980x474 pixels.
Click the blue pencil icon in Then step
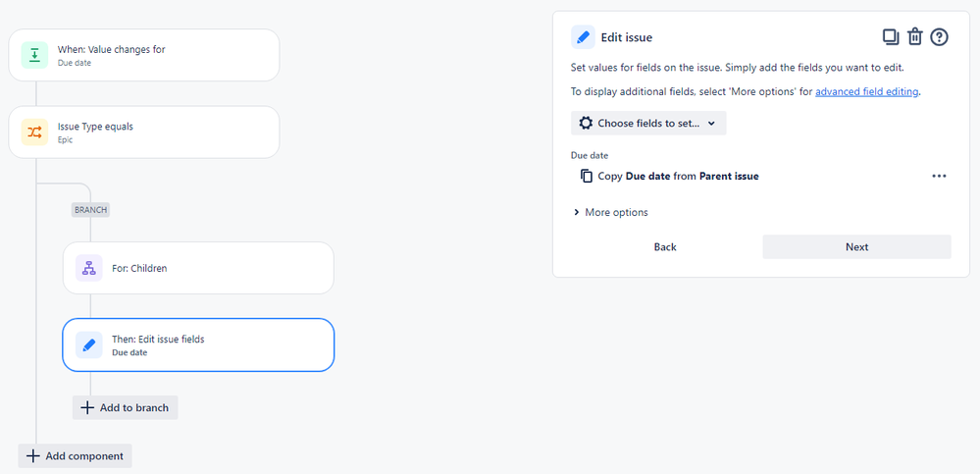(88, 344)
